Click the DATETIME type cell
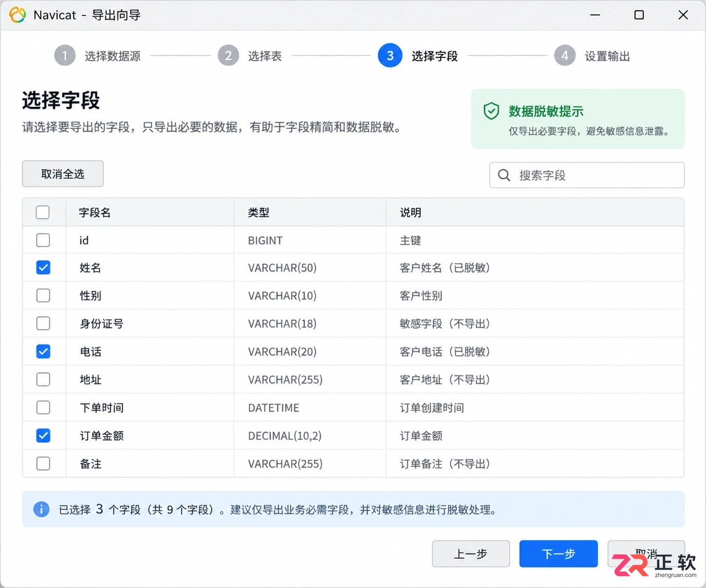Image resolution: width=706 pixels, height=588 pixels. tap(273, 408)
